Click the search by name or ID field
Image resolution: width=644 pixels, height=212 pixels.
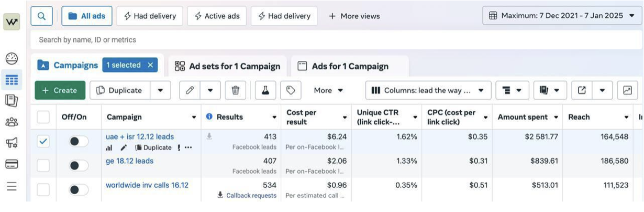[x=335, y=40]
